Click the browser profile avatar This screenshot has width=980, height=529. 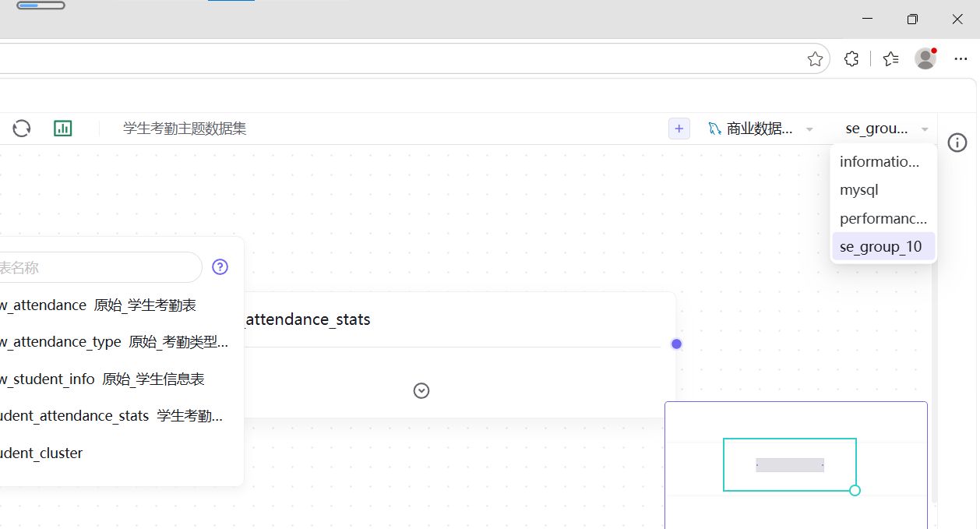click(x=925, y=58)
